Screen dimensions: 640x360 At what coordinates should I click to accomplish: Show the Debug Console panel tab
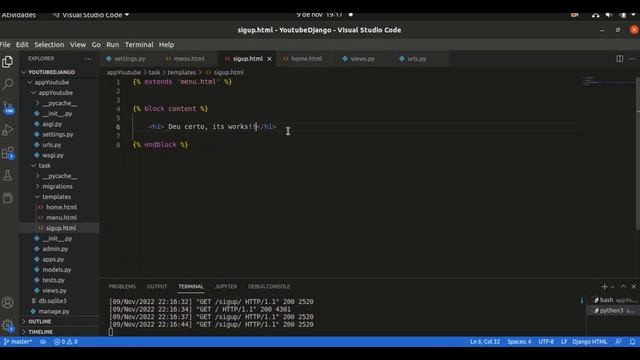[269, 287]
